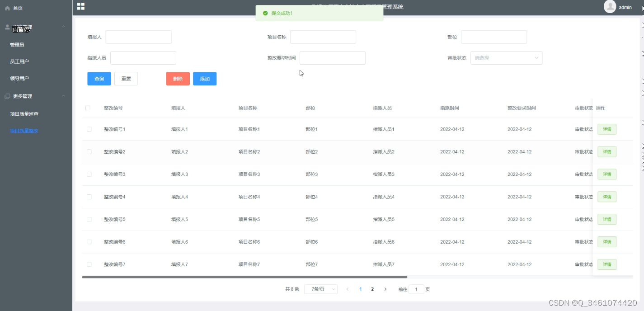Image resolution: width=644 pixels, height=311 pixels.
Task: Collapse the 更多管理 sidebar group
Action: [x=64, y=96]
